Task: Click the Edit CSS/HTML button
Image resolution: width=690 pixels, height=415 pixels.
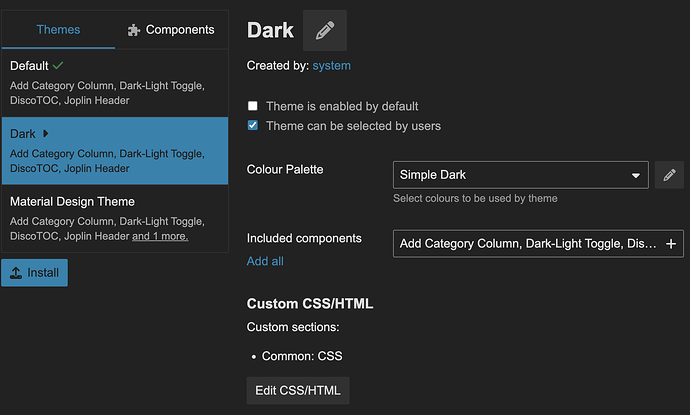Action: pyautogui.click(x=298, y=390)
